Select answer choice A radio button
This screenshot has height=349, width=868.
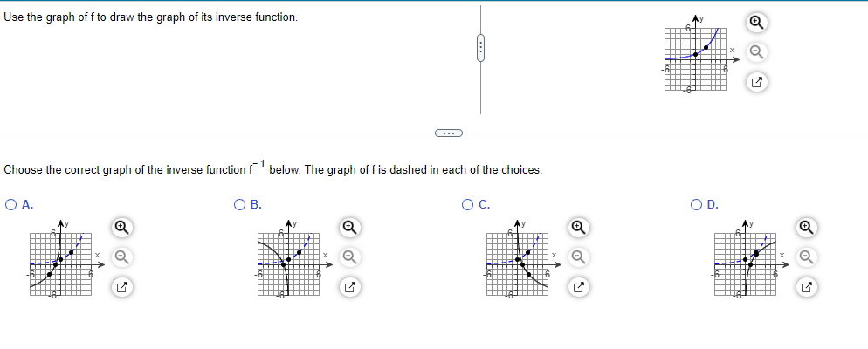pos(11,205)
